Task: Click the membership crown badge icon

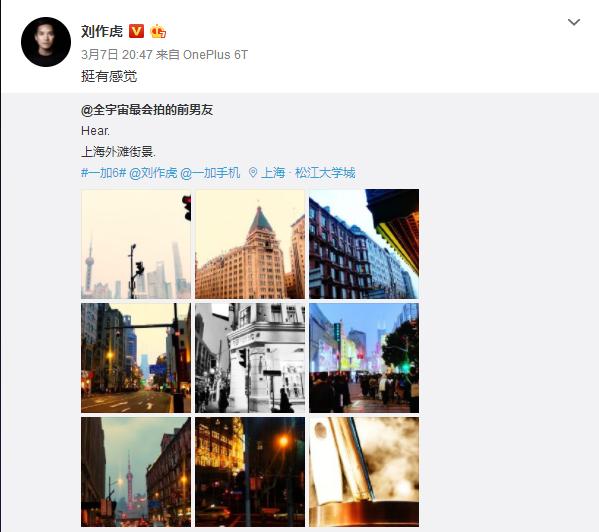Action: [158, 31]
